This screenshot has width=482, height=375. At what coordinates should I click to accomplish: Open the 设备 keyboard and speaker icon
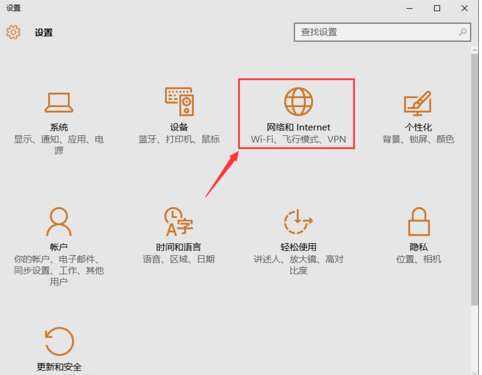179,101
